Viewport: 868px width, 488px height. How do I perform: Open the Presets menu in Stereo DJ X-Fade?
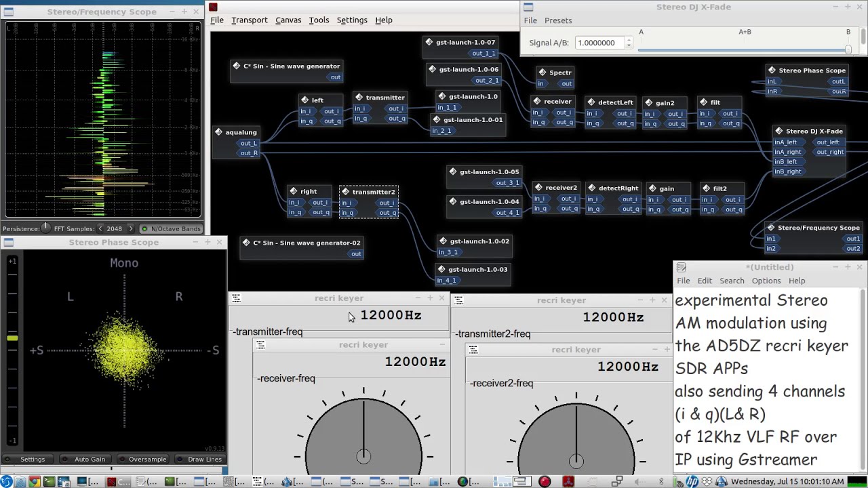558,20
